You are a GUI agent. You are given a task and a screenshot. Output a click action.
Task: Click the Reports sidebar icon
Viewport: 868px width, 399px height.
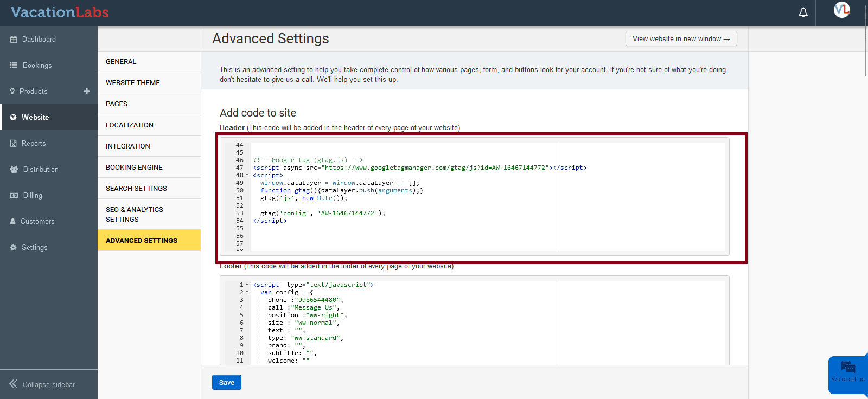click(14, 144)
